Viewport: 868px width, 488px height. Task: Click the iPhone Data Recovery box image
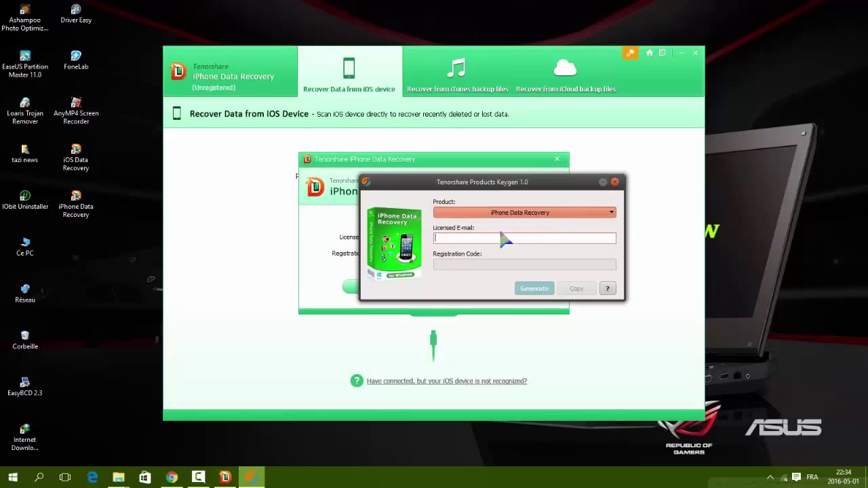tap(395, 244)
